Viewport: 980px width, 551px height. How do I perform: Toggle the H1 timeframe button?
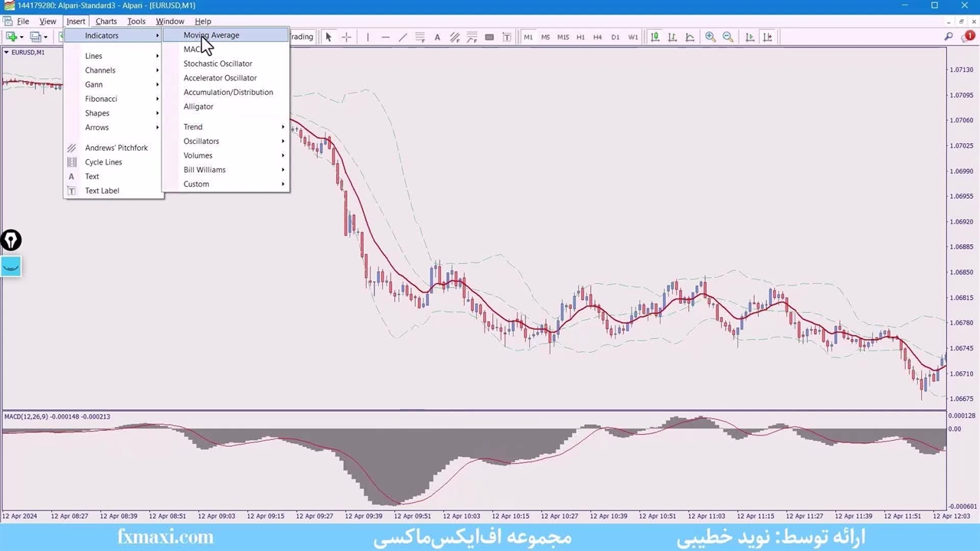point(580,37)
